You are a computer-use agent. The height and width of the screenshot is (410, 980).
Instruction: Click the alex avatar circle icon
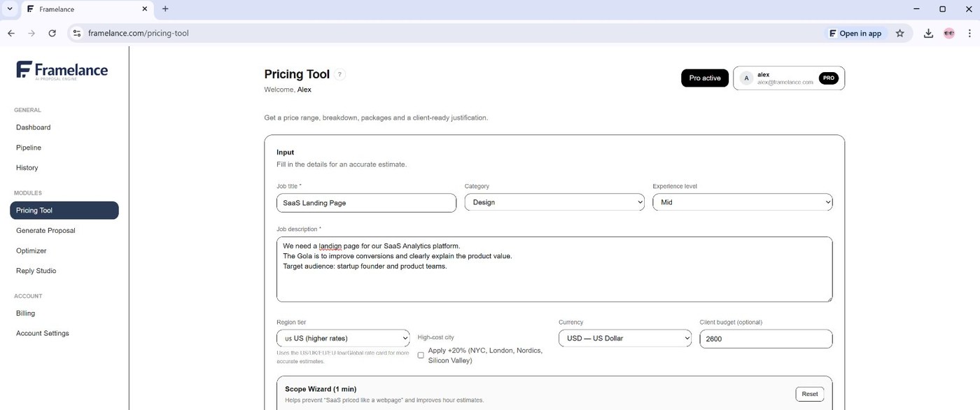click(x=746, y=78)
